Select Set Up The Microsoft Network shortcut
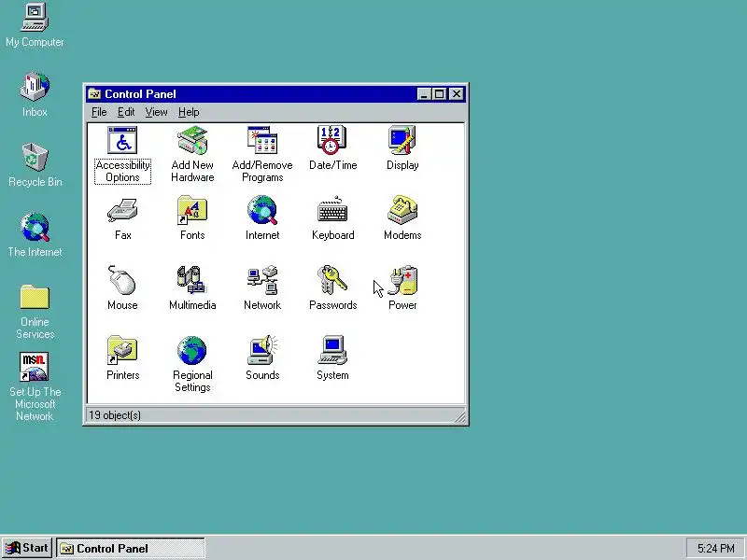747x560 pixels. 35,367
